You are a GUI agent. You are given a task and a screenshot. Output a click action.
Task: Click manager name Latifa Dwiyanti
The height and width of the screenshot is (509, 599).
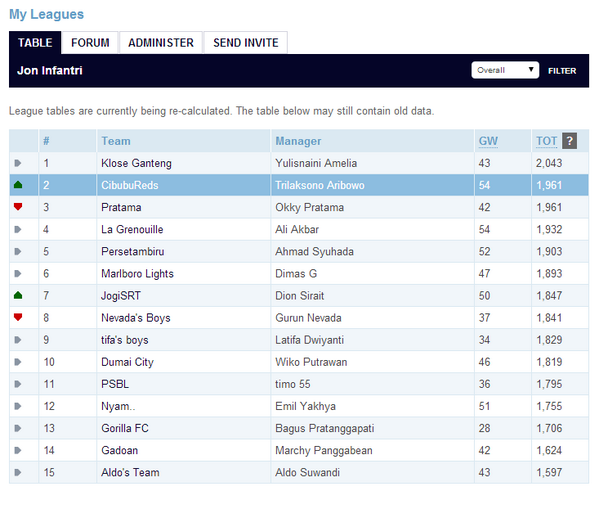pyautogui.click(x=309, y=340)
